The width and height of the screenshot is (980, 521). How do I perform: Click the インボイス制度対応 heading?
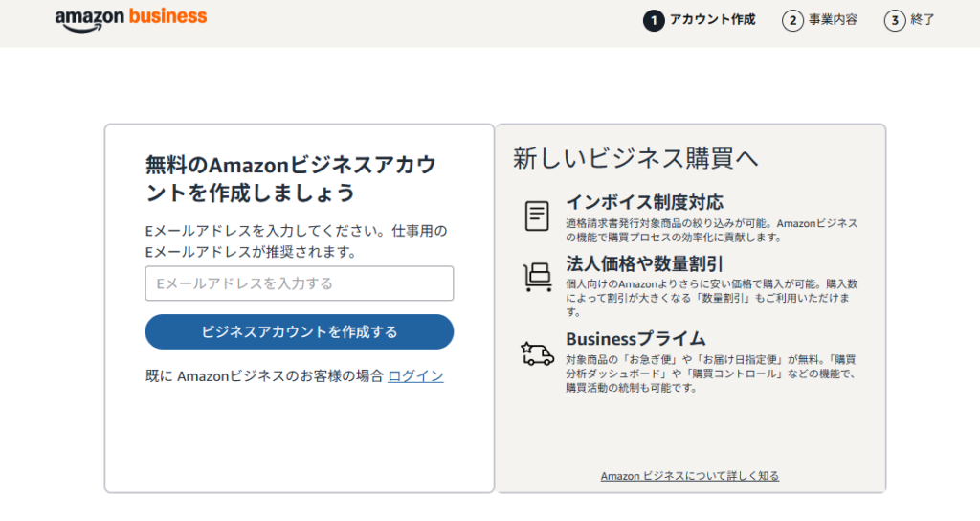click(644, 202)
